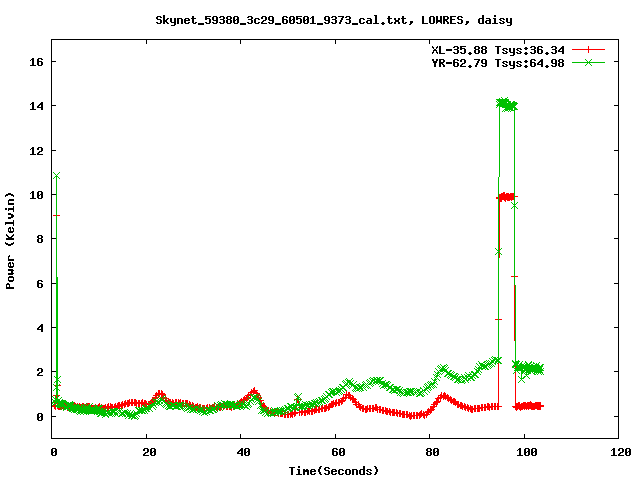Image resolution: width=640 pixels, height=480 pixels.
Task: Click x-axis tick label 40
Action: click(x=244, y=452)
